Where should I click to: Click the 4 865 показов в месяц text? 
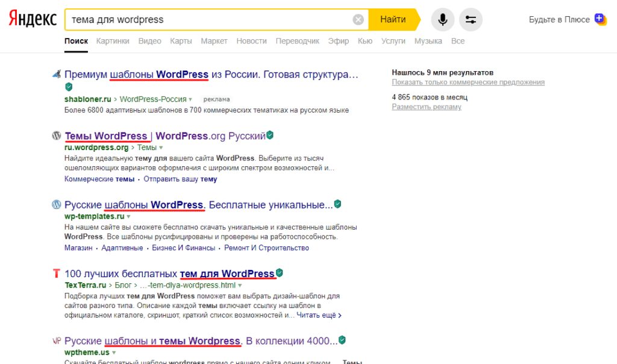click(x=430, y=97)
